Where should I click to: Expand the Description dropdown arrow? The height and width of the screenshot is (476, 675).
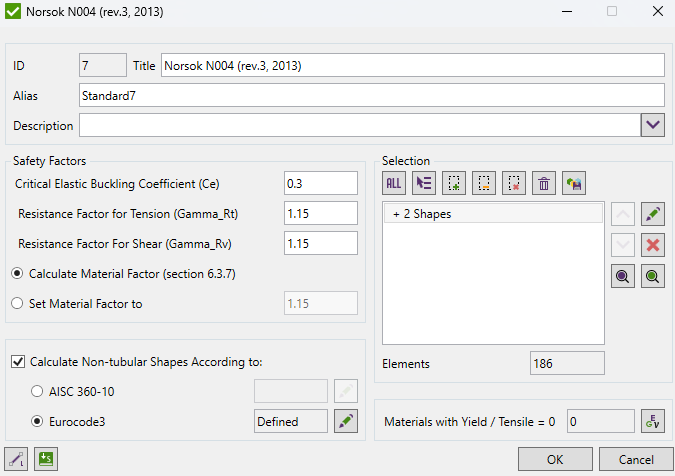(x=653, y=125)
